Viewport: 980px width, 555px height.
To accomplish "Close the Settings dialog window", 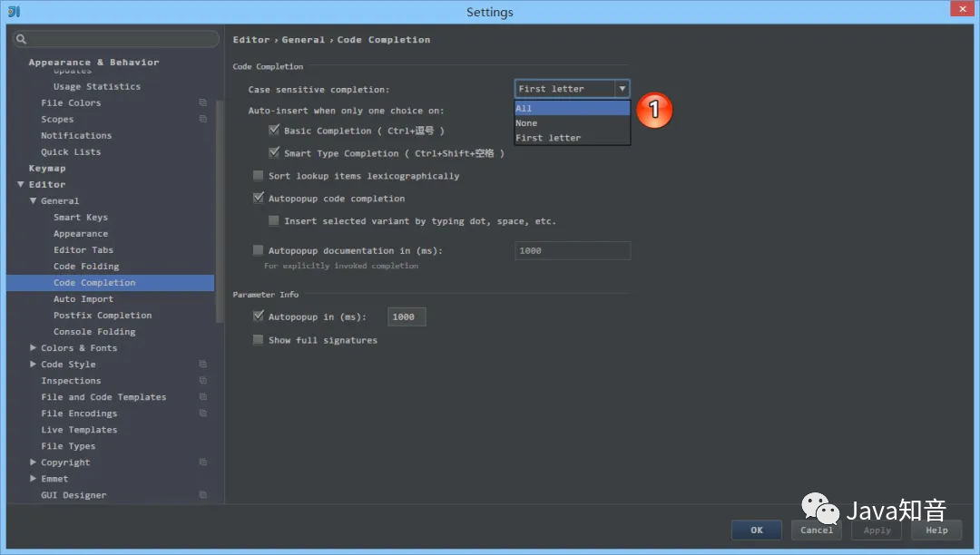I will point(962,9).
